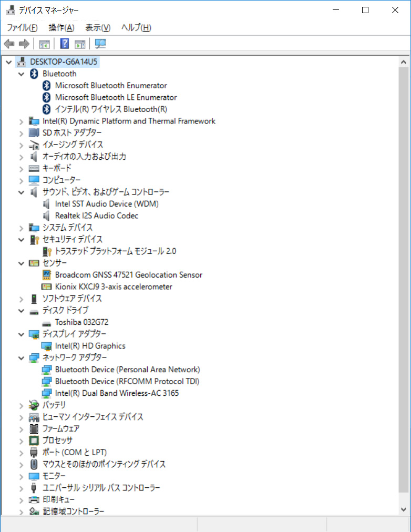Viewport: 411px width, 532px height.
Task: Click the バッテリ category battery icon
Action: 34,405
